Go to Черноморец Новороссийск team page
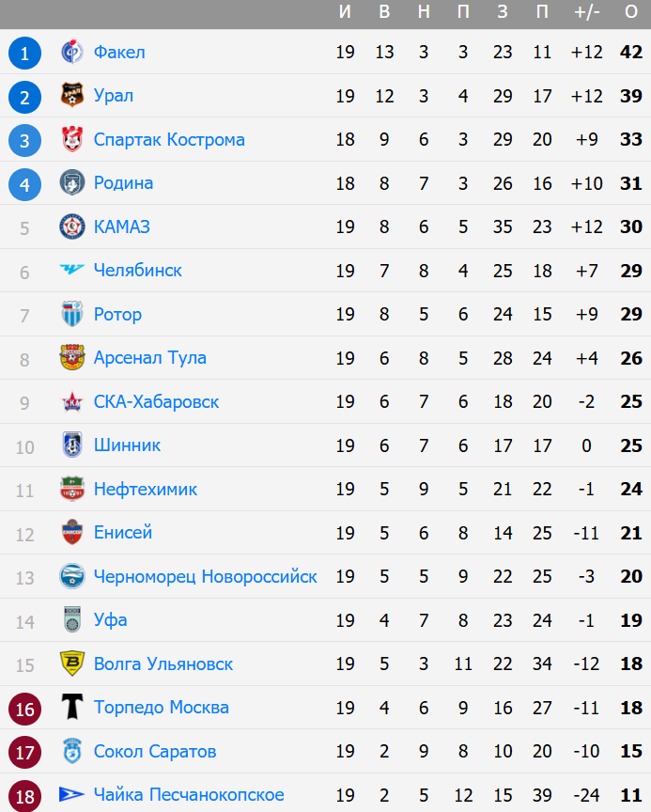Image resolution: width=651 pixels, height=812 pixels. pos(205,577)
